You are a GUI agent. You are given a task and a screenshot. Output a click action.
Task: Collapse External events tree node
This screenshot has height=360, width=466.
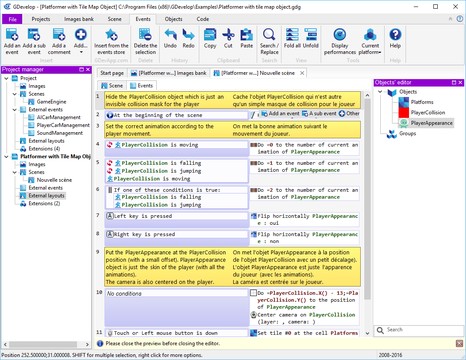tap(15, 110)
